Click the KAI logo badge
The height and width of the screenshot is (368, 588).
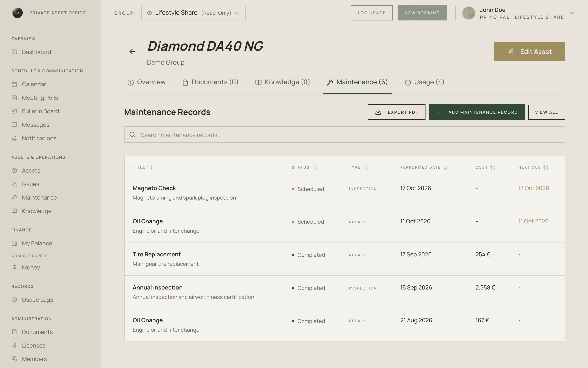point(18,13)
